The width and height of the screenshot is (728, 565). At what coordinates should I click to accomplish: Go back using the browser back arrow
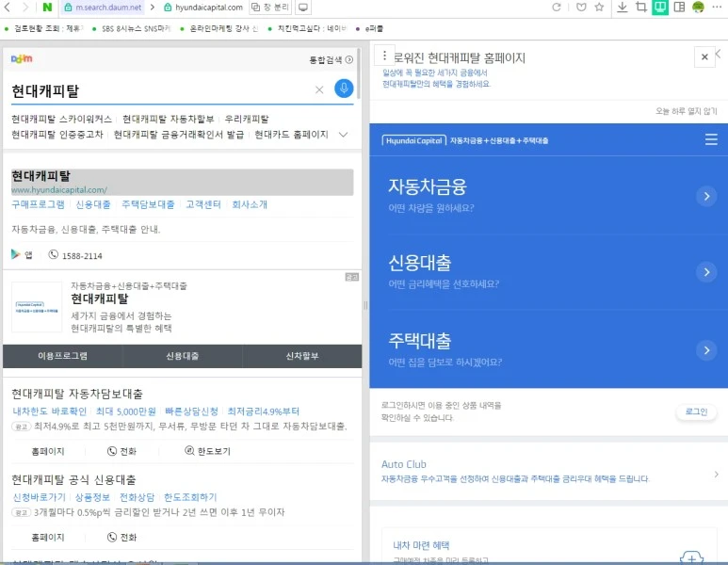8,8
